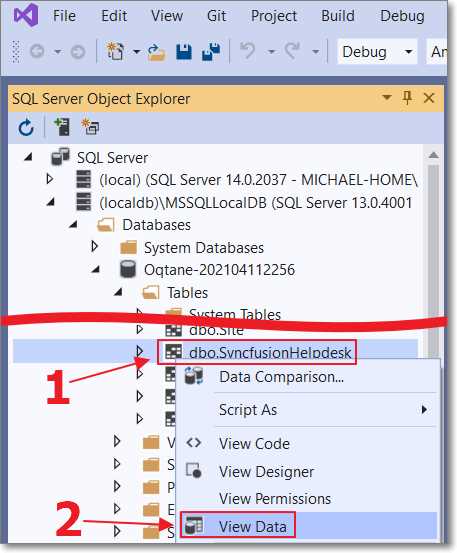
Task: Click the toolbar drag grip handle
Action: pos(15,51)
